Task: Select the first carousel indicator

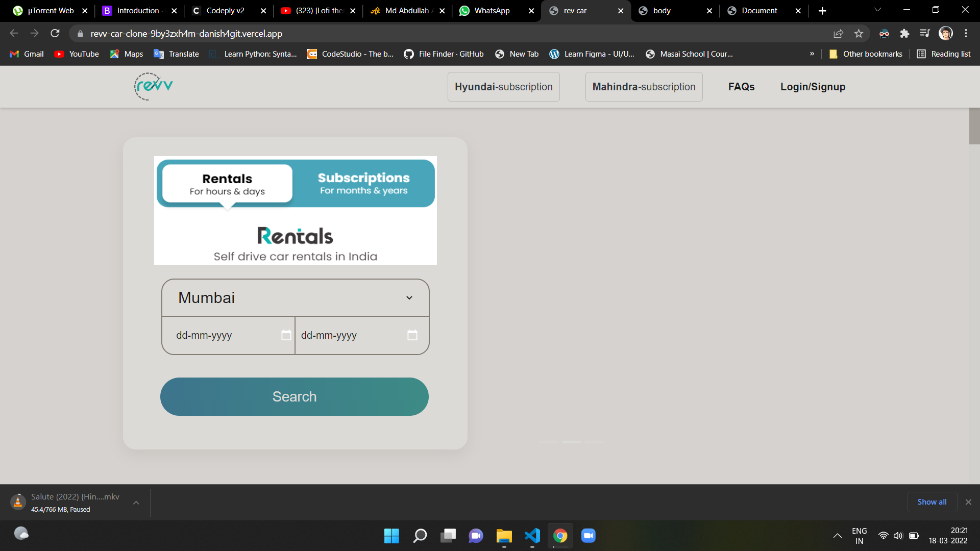Action: click(x=548, y=442)
